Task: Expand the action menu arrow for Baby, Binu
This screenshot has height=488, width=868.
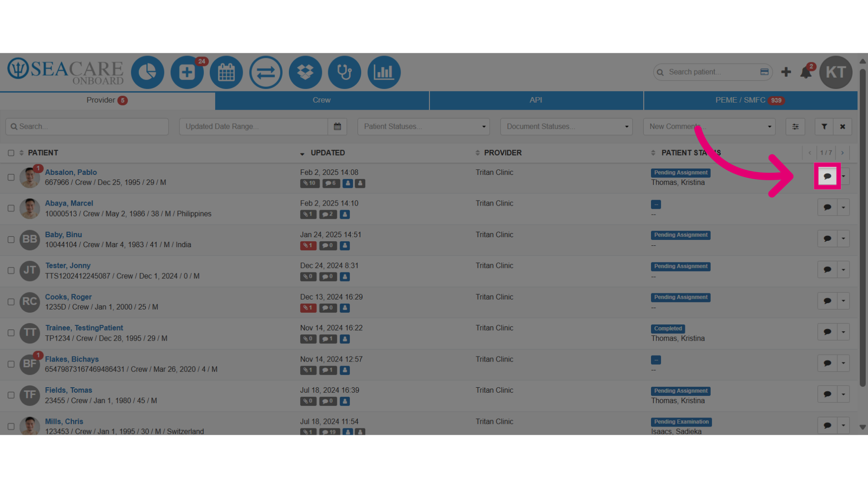Action: [x=844, y=239]
